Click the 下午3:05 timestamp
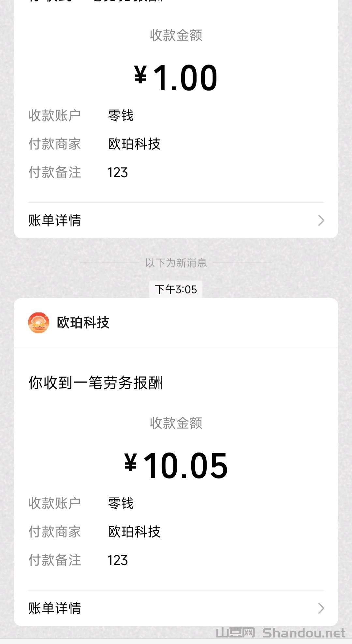Screen dimensions: 352x644 [x=176, y=289]
